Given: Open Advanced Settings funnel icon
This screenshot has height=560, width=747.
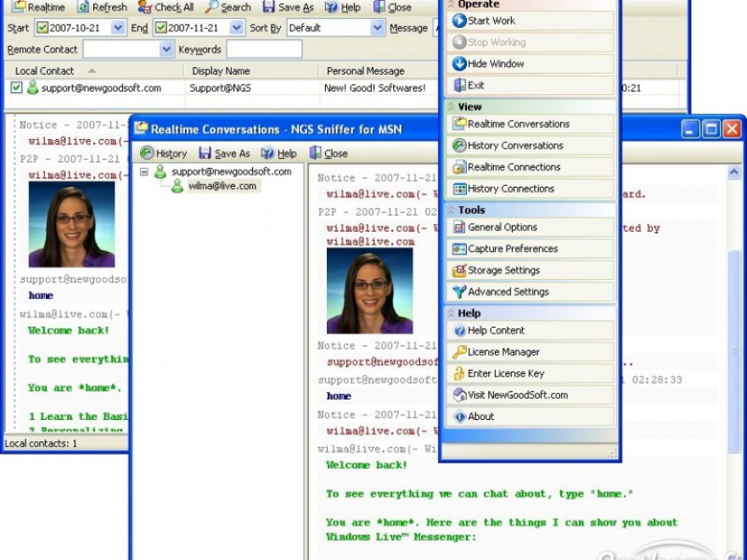Looking at the screenshot, I should pyautogui.click(x=459, y=291).
